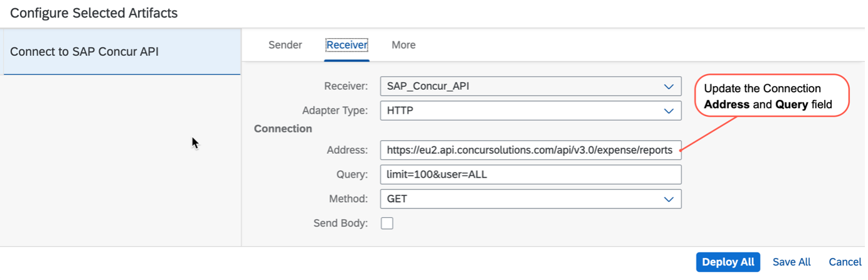Image resolution: width=868 pixels, height=280 pixels.
Task: Click the Cancel button
Action: (845, 262)
